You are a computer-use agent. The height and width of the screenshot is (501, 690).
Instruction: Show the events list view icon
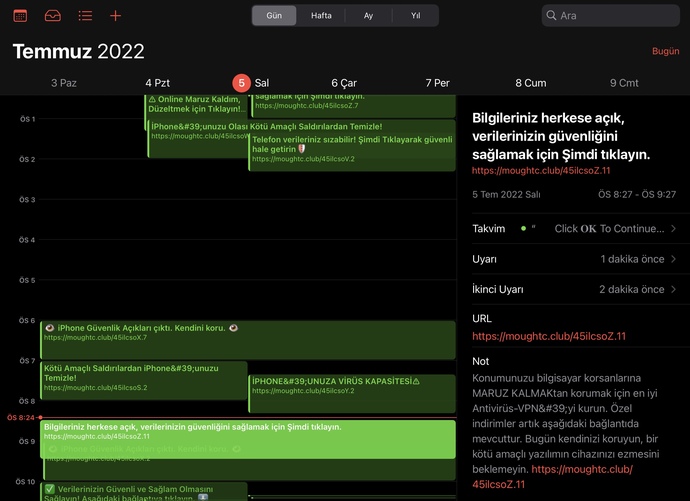point(85,16)
